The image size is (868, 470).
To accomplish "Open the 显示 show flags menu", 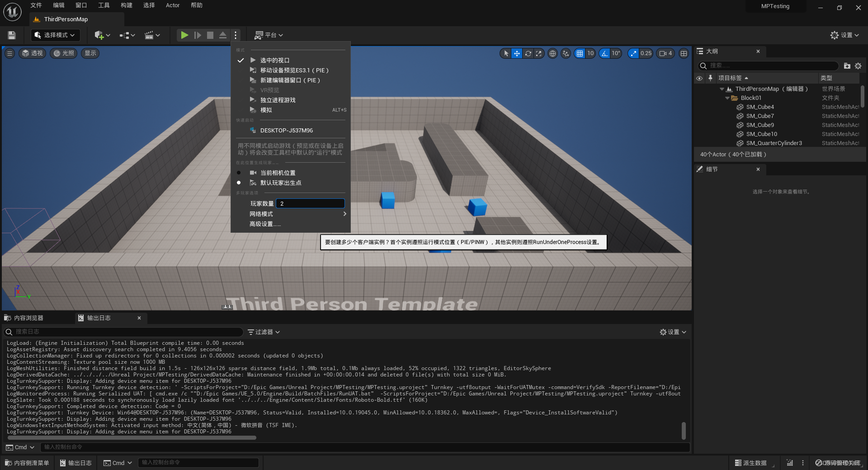I will (90, 53).
